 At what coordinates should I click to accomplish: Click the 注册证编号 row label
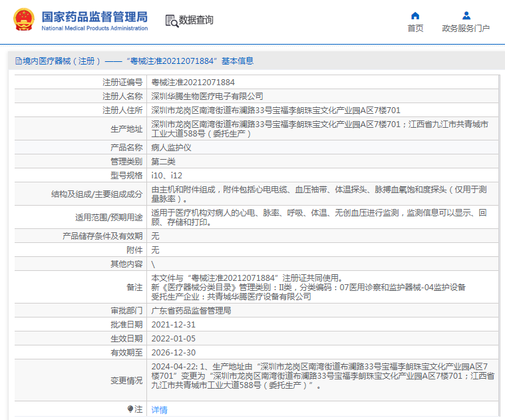(122, 83)
